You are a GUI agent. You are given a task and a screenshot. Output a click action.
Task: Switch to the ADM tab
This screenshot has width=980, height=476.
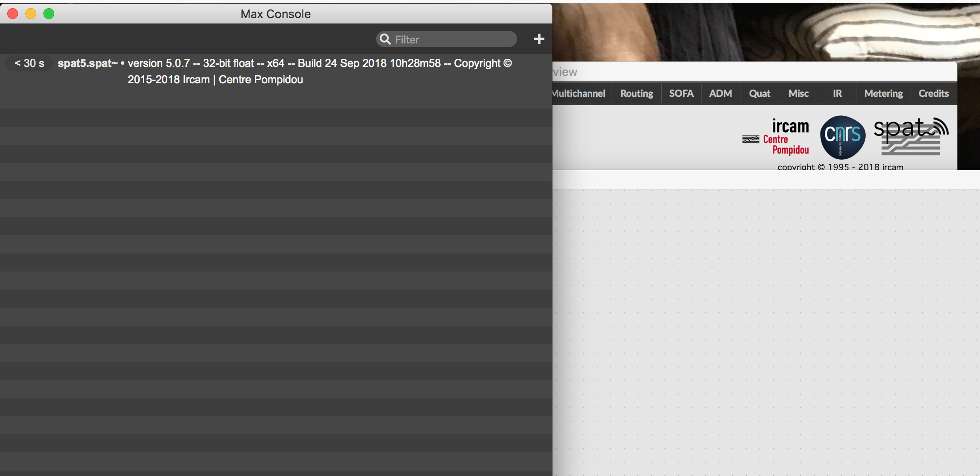pos(721,93)
